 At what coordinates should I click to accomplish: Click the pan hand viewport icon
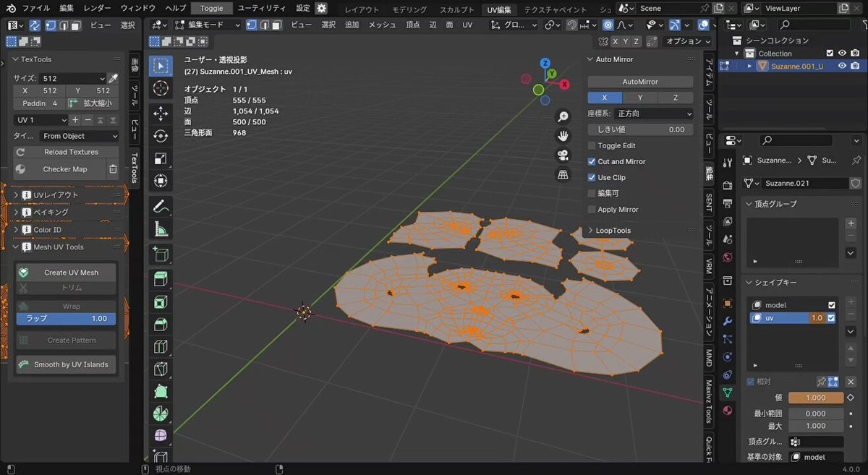563,136
